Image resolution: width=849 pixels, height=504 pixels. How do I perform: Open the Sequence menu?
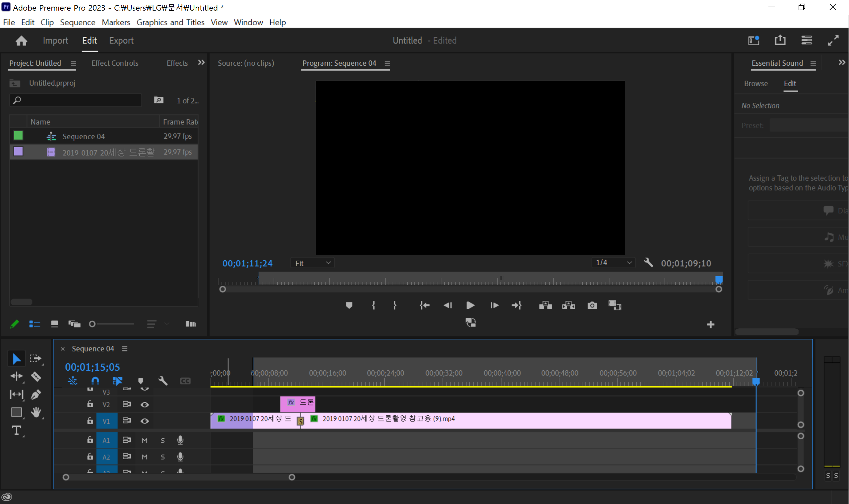[x=77, y=23]
